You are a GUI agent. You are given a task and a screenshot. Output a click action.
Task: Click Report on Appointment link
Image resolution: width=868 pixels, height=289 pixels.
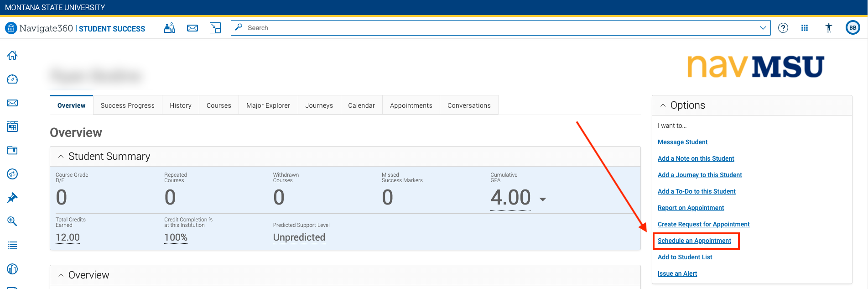point(691,208)
